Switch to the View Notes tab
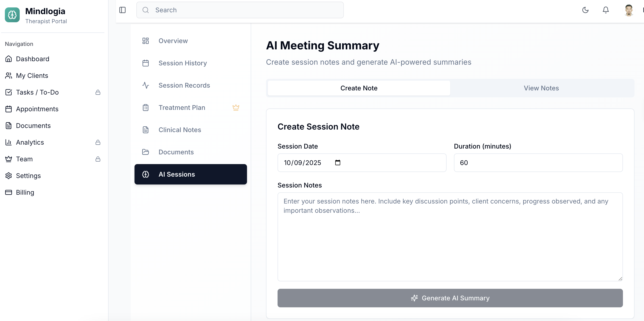 pyautogui.click(x=541, y=88)
